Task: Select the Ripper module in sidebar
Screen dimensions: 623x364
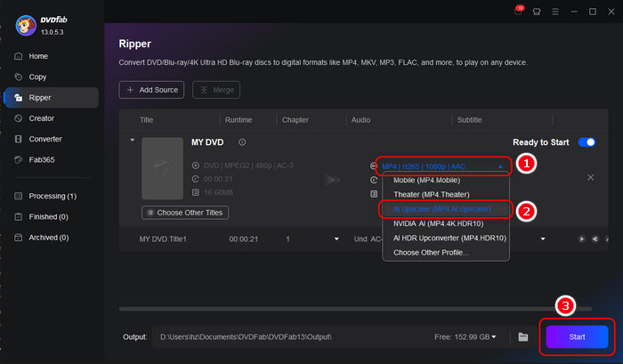Action: pos(52,97)
